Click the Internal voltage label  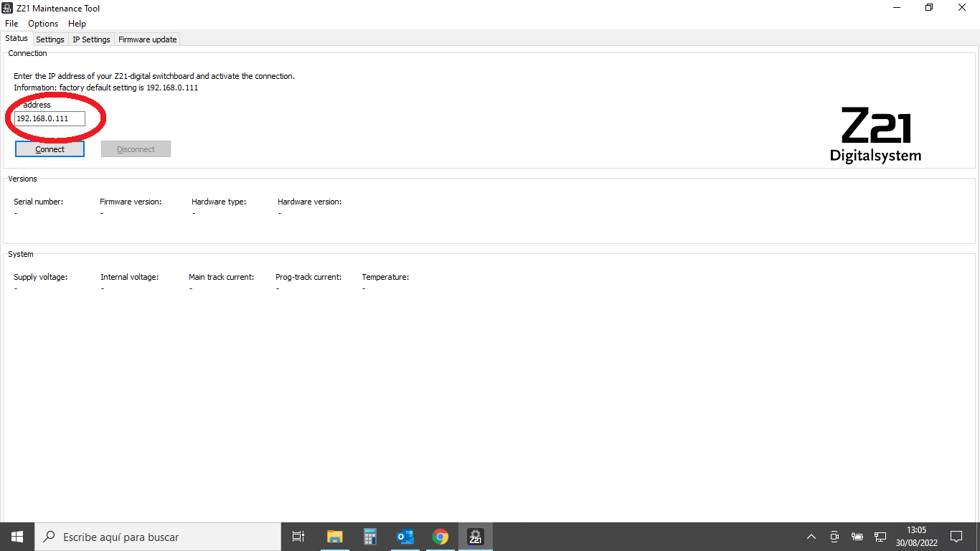click(x=129, y=277)
